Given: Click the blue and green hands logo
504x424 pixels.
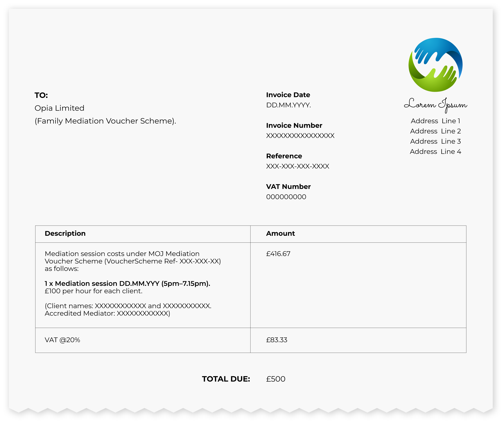Looking at the screenshot, I should pyautogui.click(x=435, y=65).
